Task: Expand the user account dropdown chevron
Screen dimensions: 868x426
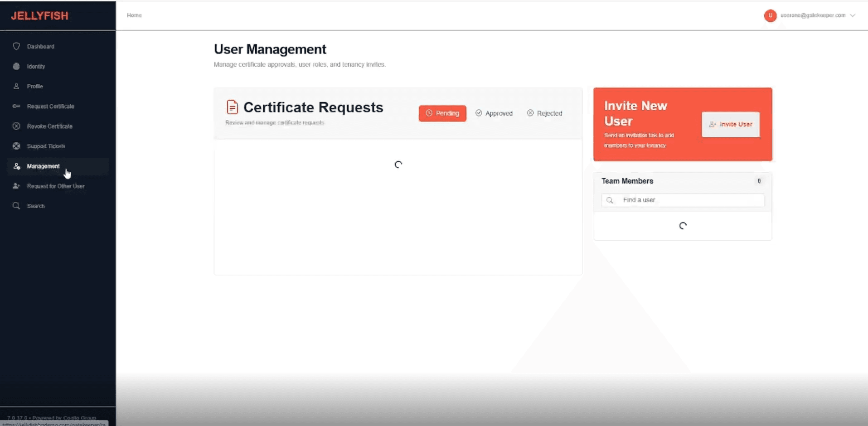Action: click(x=853, y=15)
